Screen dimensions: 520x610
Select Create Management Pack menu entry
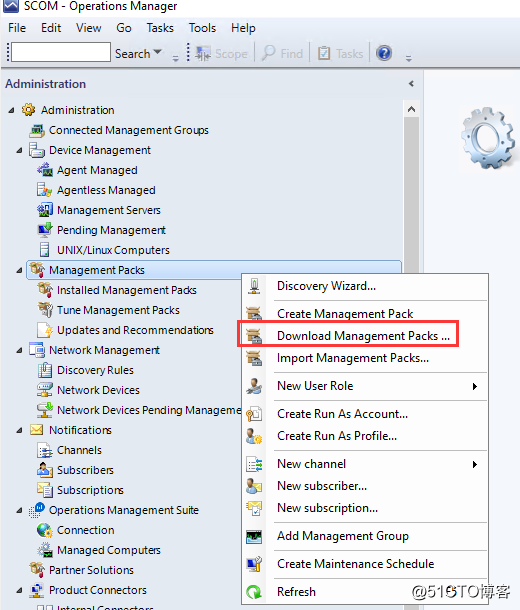pyautogui.click(x=363, y=314)
